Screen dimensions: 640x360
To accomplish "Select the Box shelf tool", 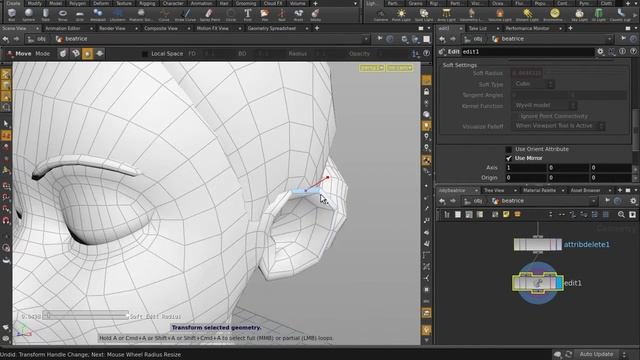I will (x=11, y=15).
